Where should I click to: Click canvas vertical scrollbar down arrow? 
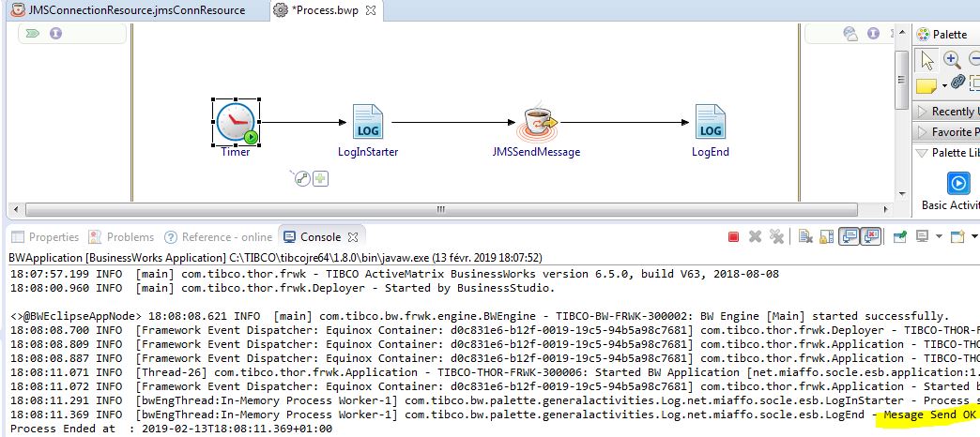[x=901, y=193]
